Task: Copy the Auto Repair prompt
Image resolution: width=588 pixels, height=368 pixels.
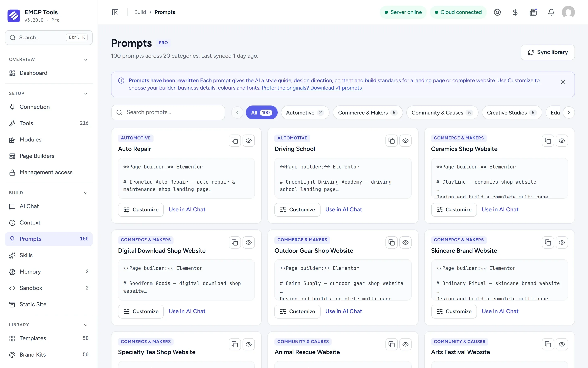Action: point(234,141)
